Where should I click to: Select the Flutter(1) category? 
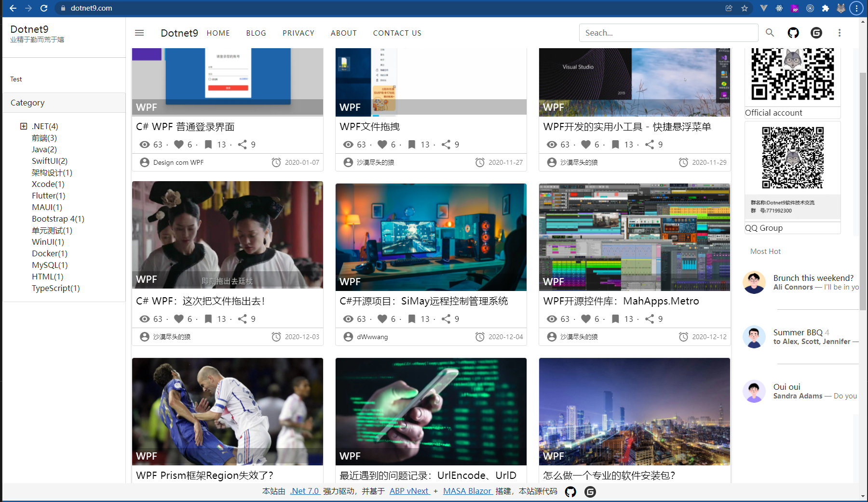coord(49,196)
